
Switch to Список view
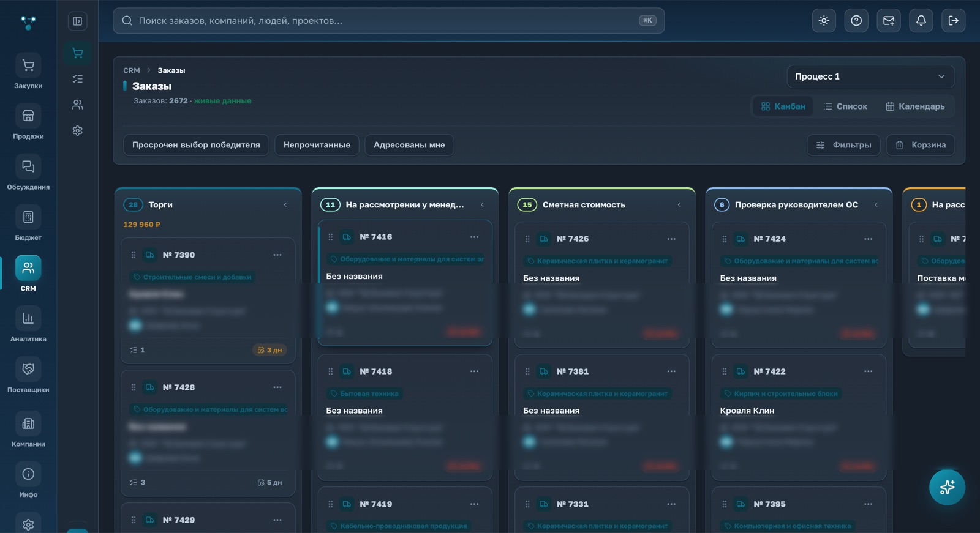[x=845, y=106]
